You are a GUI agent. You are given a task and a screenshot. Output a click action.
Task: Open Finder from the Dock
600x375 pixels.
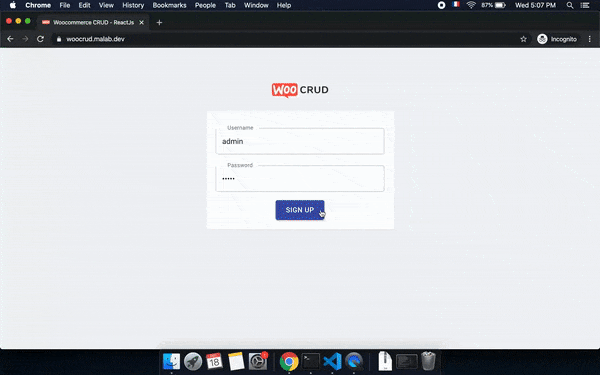(x=171, y=361)
